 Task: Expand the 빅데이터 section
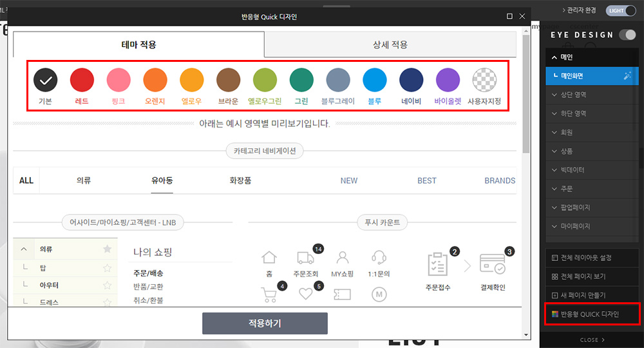[x=592, y=169]
